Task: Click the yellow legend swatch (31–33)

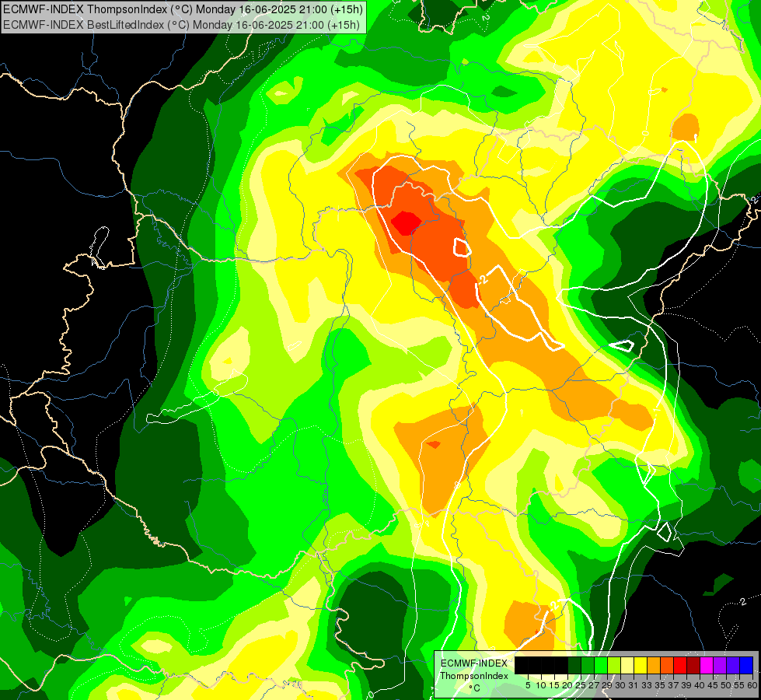Action: [x=641, y=665]
